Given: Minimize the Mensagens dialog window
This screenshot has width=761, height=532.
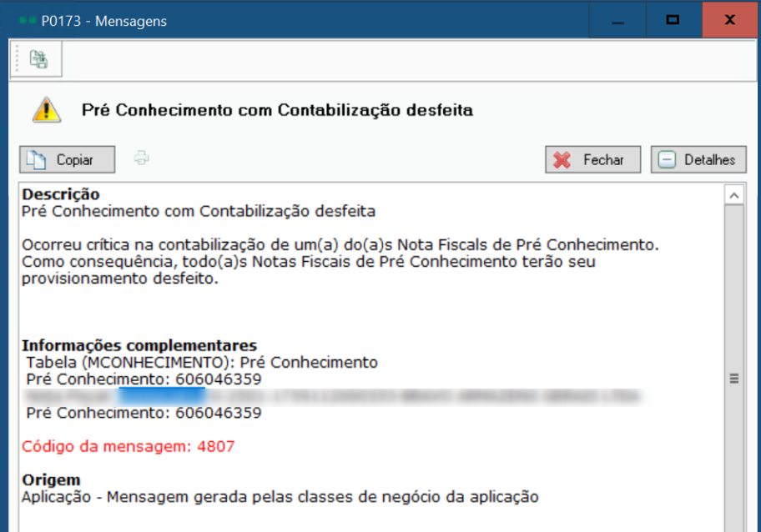Looking at the screenshot, I should click(617, 20).
